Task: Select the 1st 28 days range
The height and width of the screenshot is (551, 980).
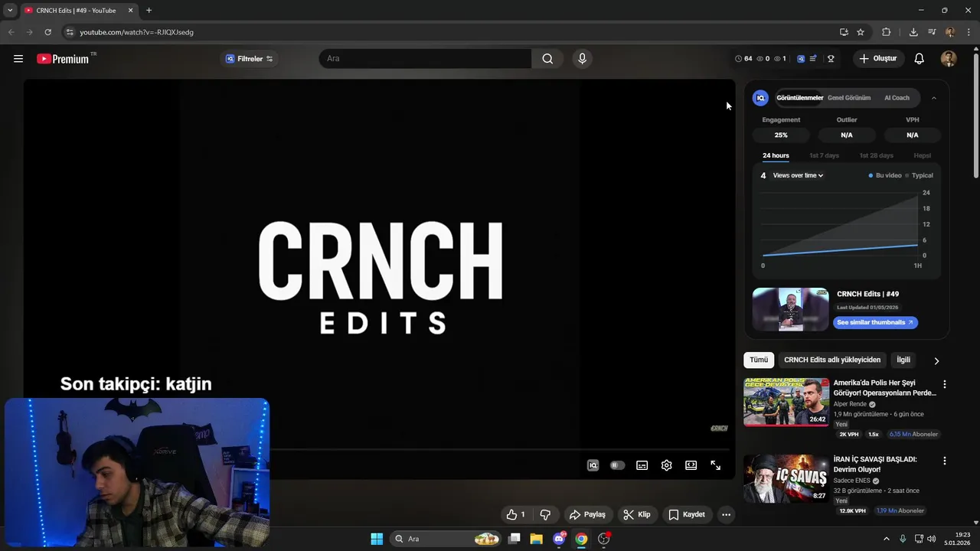Action: point(876,155)
